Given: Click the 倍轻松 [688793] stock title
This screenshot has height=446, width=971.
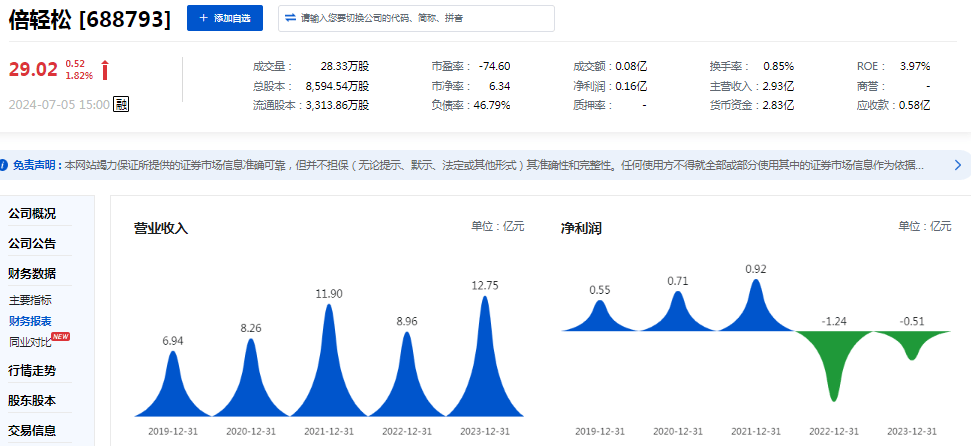Looking at the screenshot, I should point(90,19).
